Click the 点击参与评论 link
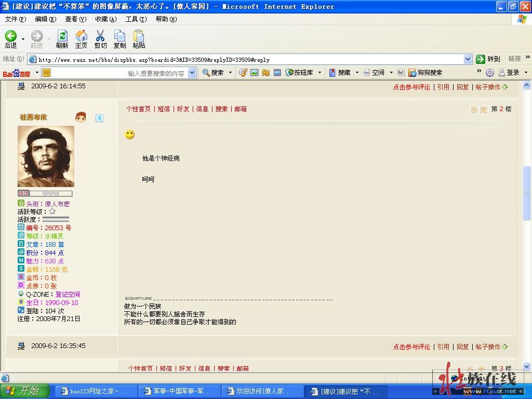This screenshot has height=399, width=532. point(411,87)
